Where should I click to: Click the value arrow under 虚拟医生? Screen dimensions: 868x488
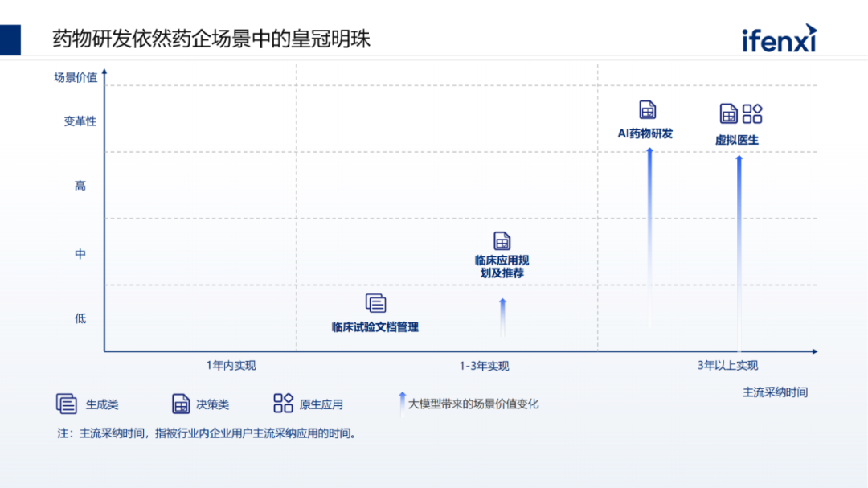739,253
